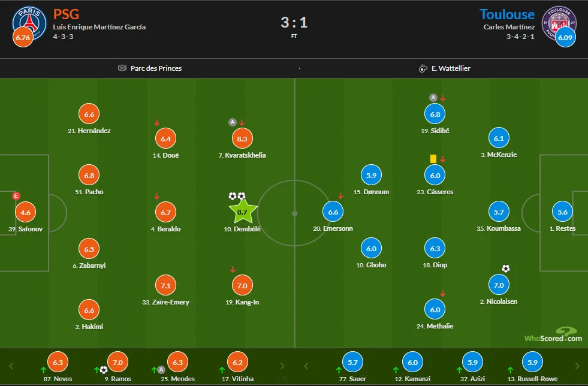Select Dembélé's green star rating
The height and width of the screenshot is (386, 588).
(243, 211)
